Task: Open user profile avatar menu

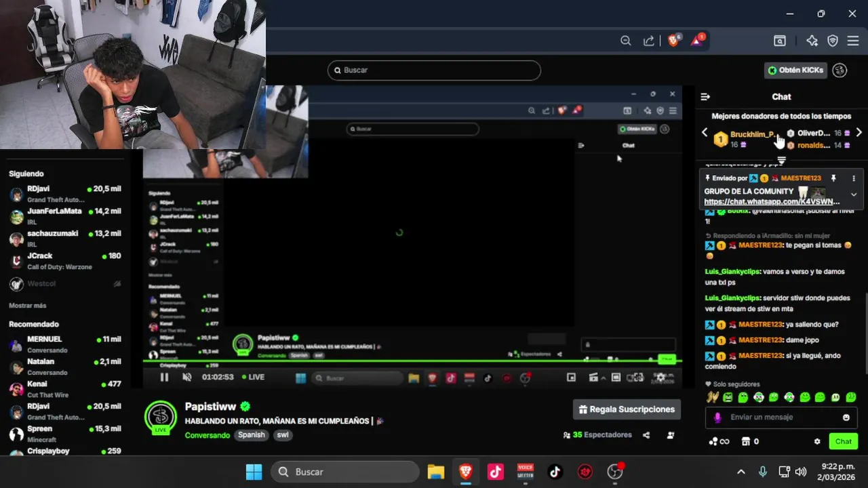Action: point(840,70)
